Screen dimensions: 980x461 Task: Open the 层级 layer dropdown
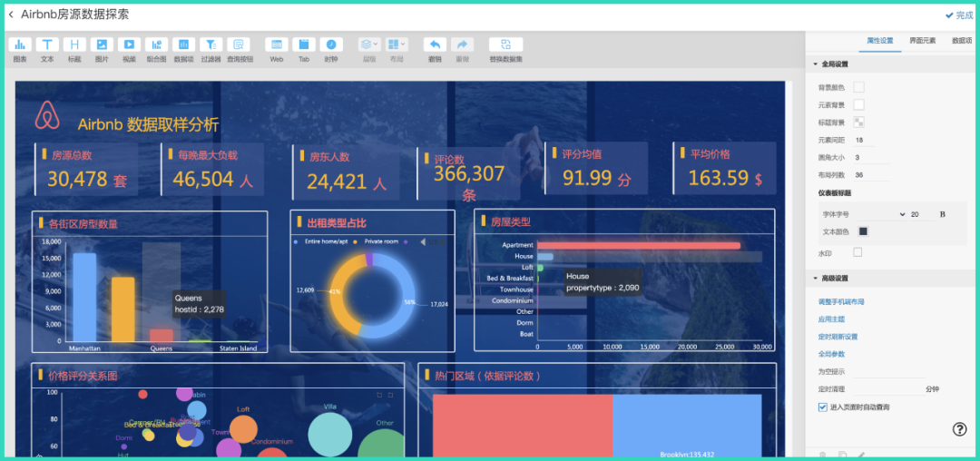pos(368,44)
